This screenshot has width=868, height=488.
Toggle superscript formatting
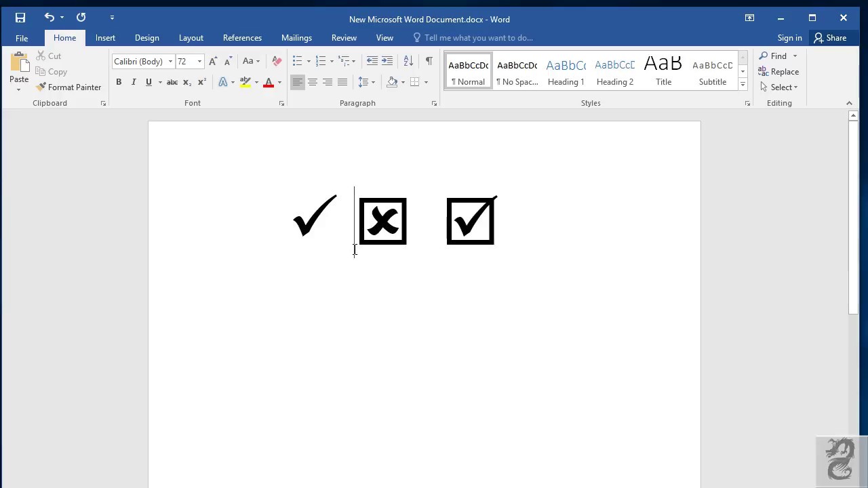tap(202, 82)
